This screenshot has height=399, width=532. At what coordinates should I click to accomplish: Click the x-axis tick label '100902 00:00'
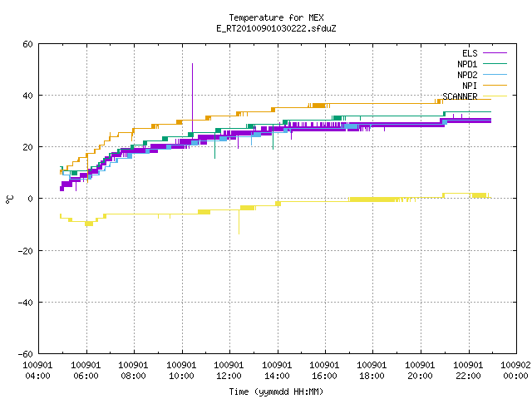[x=515, y=371]
